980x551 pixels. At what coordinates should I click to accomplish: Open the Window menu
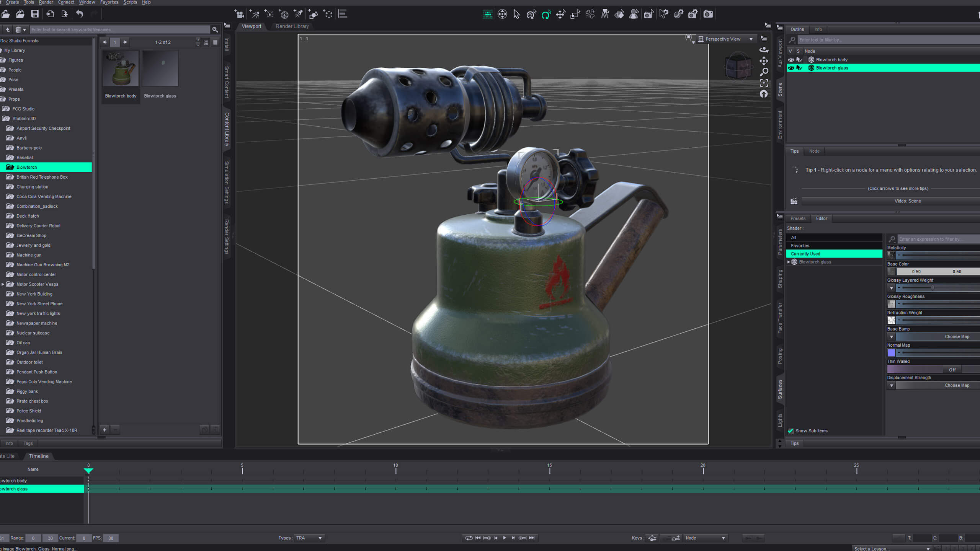pyautogui.click(x=87, y=2)
